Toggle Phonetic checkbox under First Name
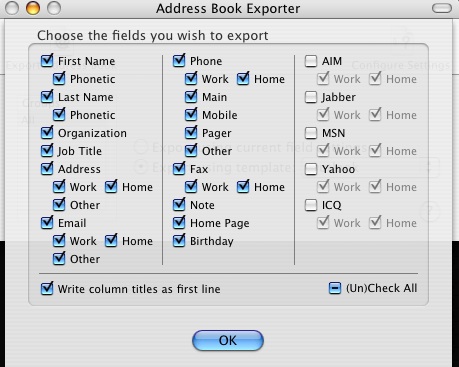Screen dimensions: 459x367 click(59, 79)
